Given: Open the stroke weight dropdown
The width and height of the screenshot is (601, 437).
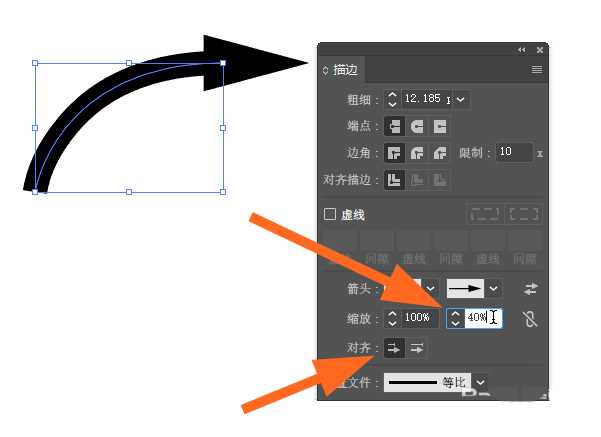Looking at the screenshot, I should [x=461, y=99].
